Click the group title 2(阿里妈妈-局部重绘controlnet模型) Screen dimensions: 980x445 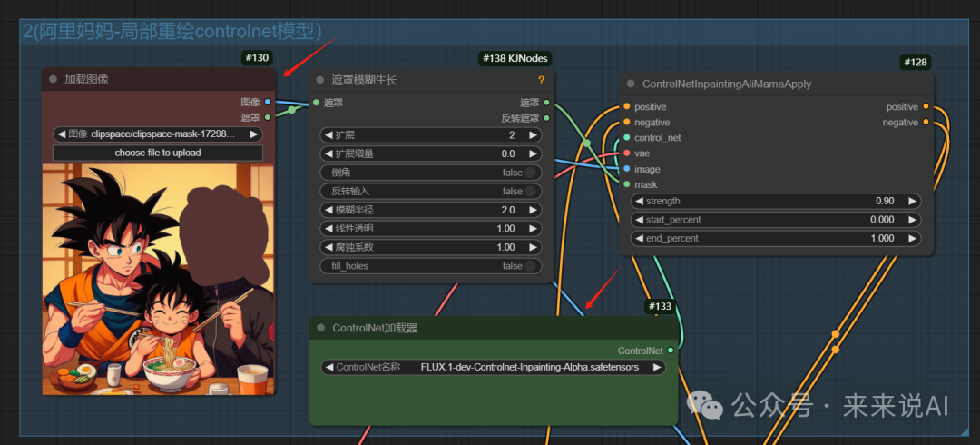pos(172,31)
